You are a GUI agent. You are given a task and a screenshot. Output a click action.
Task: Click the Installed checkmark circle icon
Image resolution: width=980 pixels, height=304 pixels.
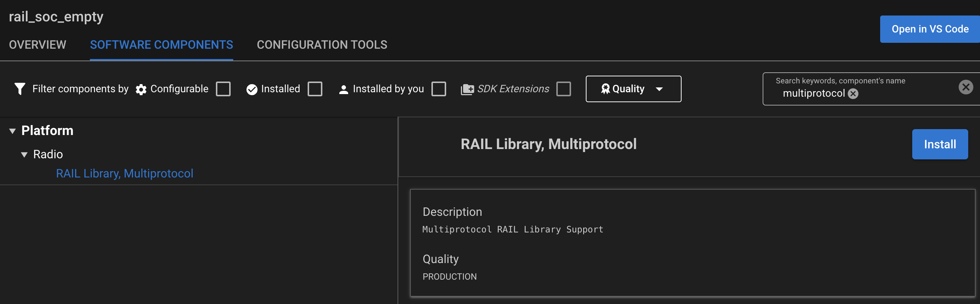(252, 90)
